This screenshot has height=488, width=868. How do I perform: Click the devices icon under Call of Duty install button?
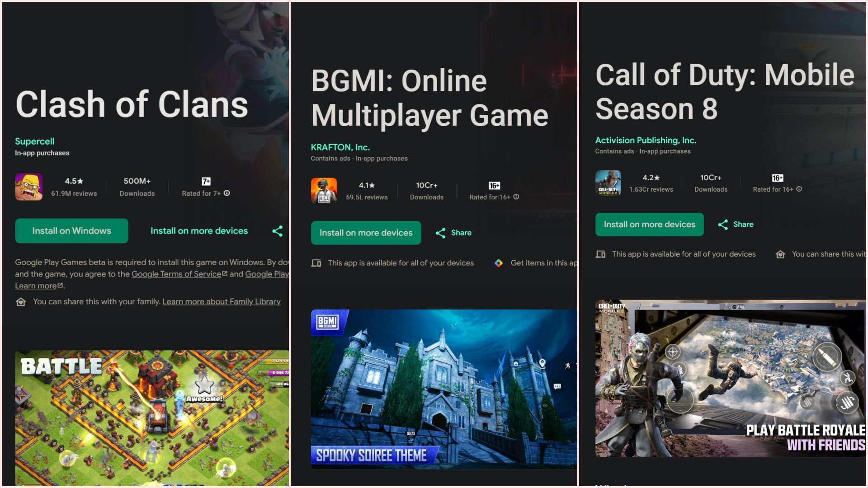tap(600, 254)
